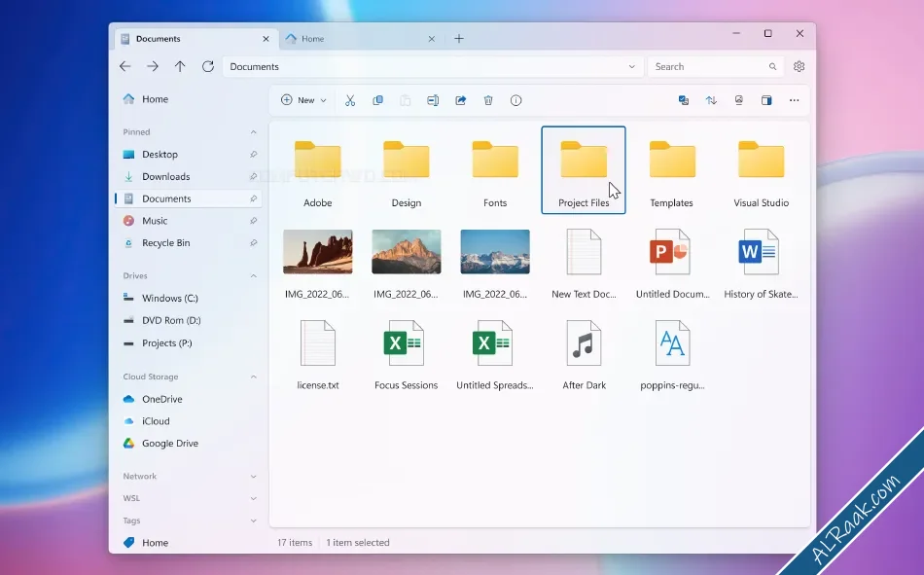This screenshot has height=575, width=924.
Task: Click the Copy icon in toolbar
Action: (377, 100)
